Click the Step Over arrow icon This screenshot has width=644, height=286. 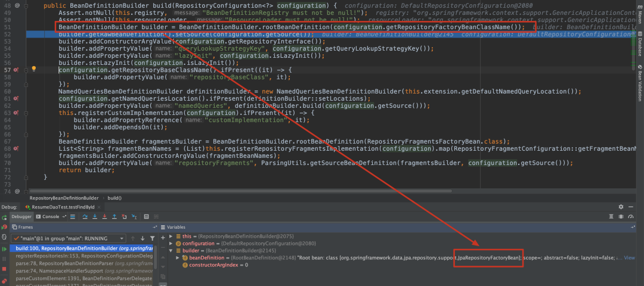[85, 217]
